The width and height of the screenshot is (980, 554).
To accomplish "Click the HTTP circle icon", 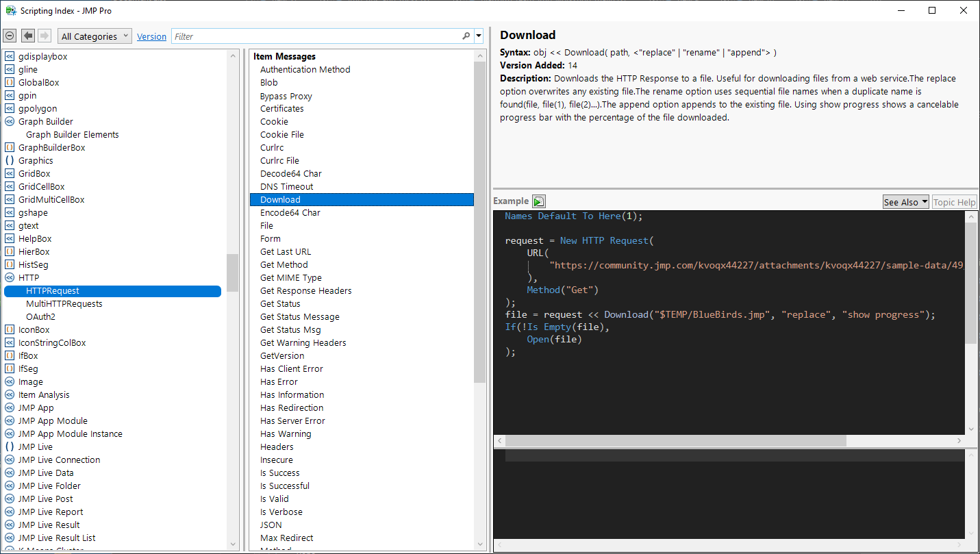I will pos(10,278).
